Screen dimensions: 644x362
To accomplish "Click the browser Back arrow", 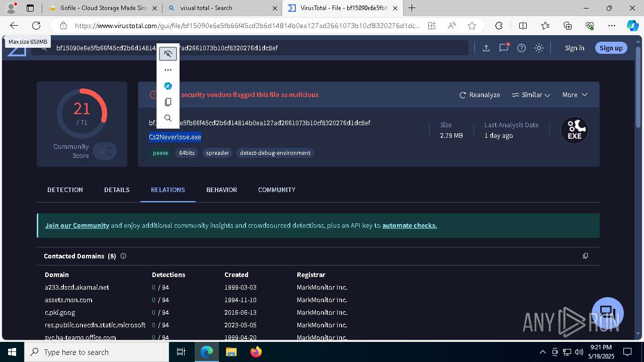I will (14, 26).
